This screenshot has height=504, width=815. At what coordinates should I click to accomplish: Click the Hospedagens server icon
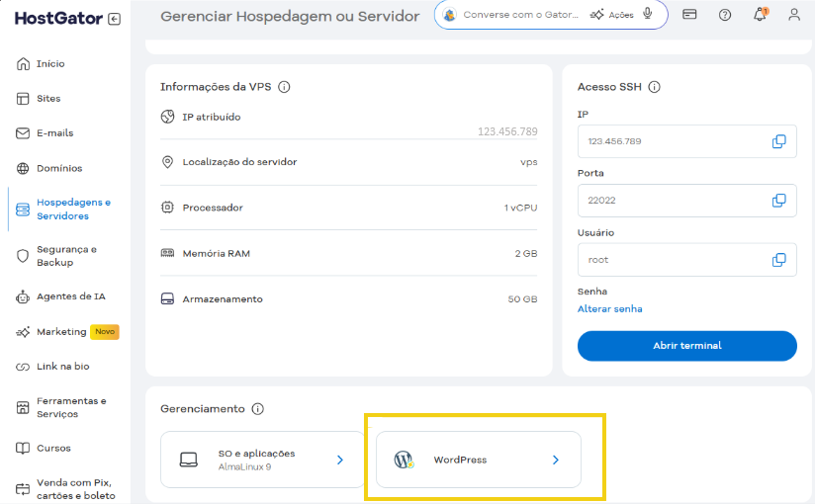(x=23, y=210)
